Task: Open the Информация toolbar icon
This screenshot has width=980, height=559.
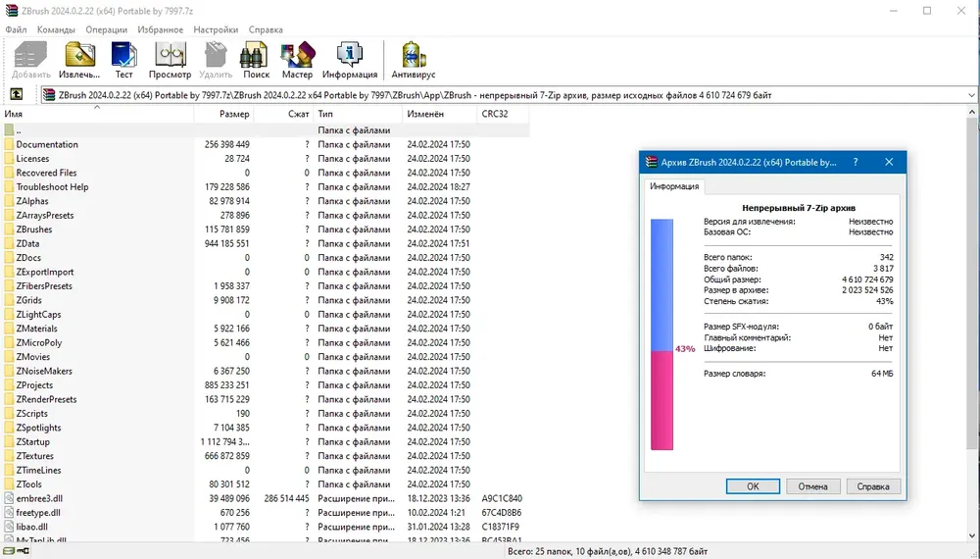Action: point(350,60)
